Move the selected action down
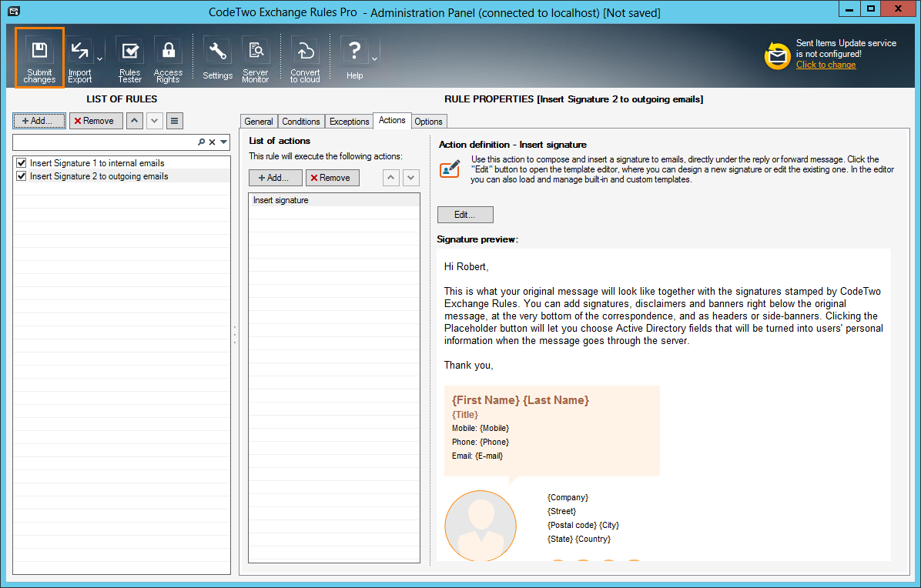Screen dimensions: 921x588 coord(411,178)
